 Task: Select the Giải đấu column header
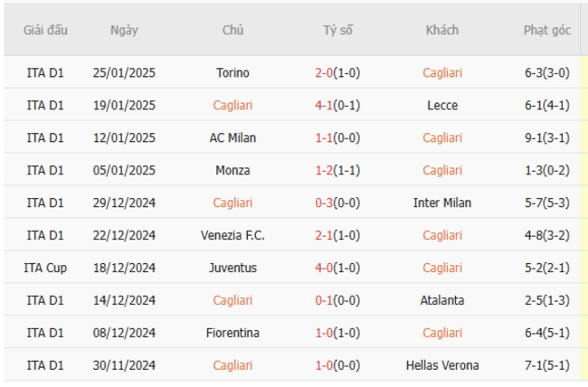[x=45, y=30]
